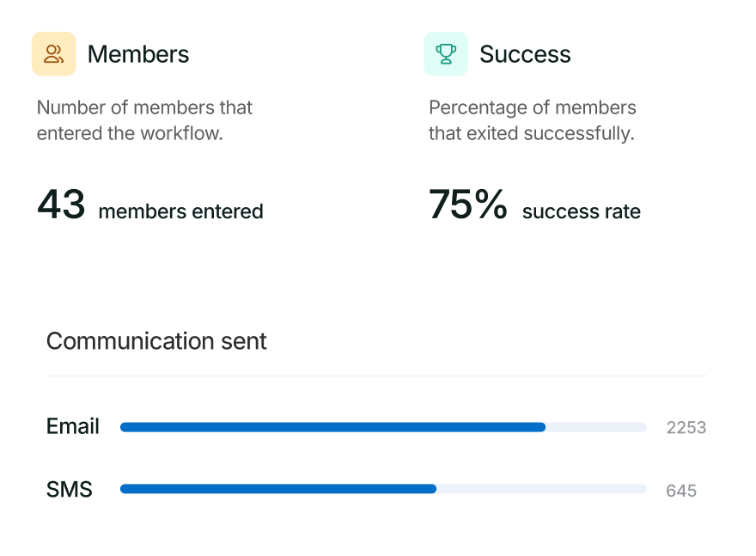This screenshot has height=556, width=756.
Task: Click the Communication sent heading
Action: point(156,341)
